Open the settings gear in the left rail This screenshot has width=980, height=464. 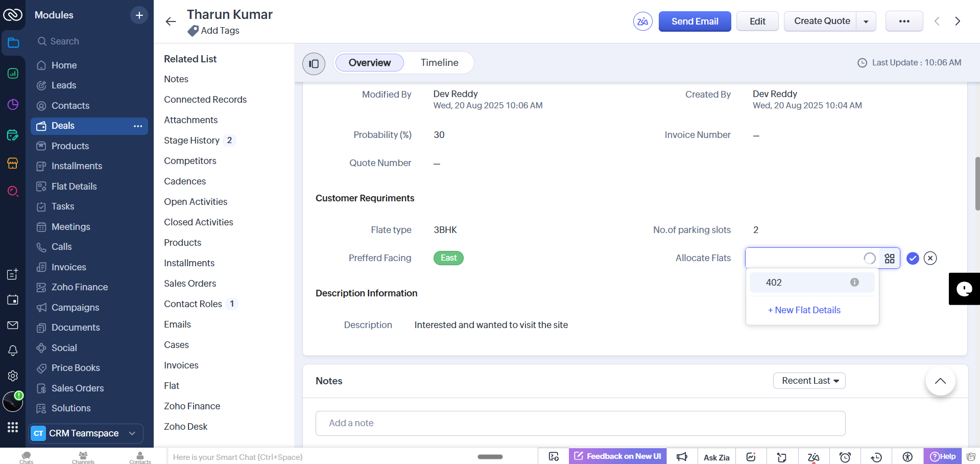[13, 376]
